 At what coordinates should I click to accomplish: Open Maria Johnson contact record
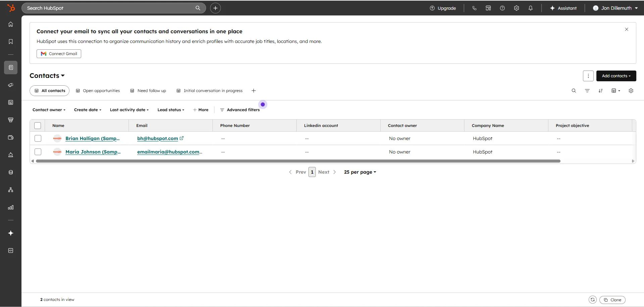(93, 152)
